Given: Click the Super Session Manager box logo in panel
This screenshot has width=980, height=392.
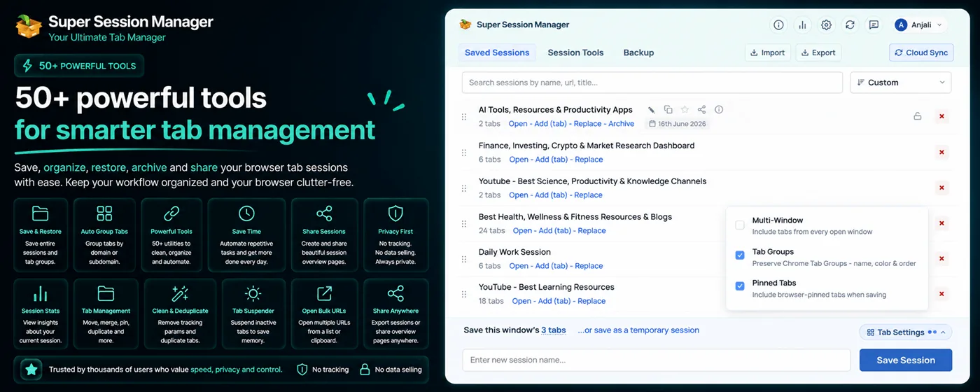Looking at the screenshot, I should (465, 24).
